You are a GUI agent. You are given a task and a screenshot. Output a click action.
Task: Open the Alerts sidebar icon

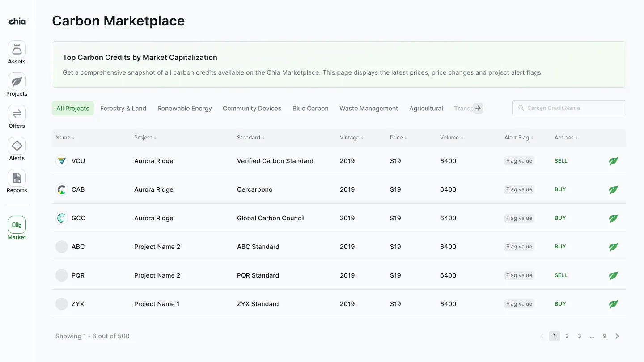click(x=17, y=146)
